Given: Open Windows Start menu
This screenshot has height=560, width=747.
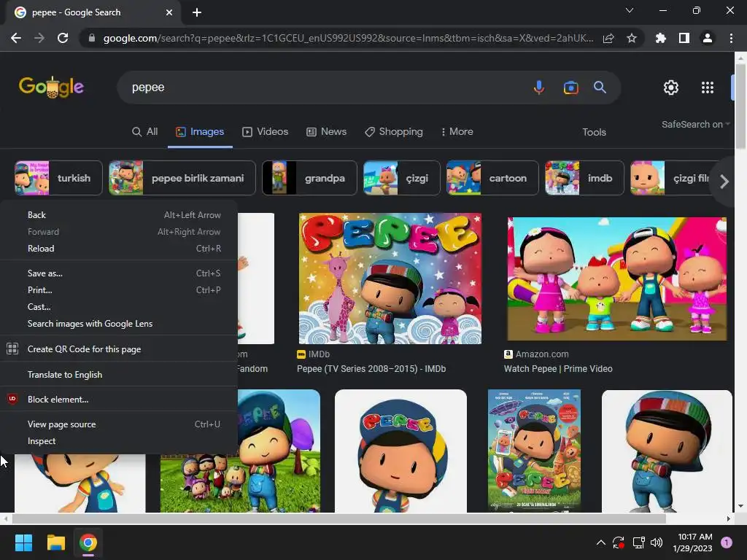Looking at the screenshot, I should pos(23,542).
